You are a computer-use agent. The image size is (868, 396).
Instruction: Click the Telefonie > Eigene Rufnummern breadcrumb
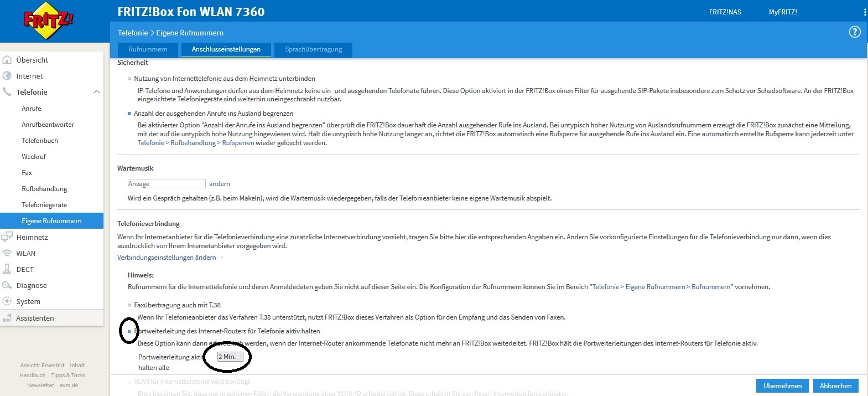click(x=170, y=33)
